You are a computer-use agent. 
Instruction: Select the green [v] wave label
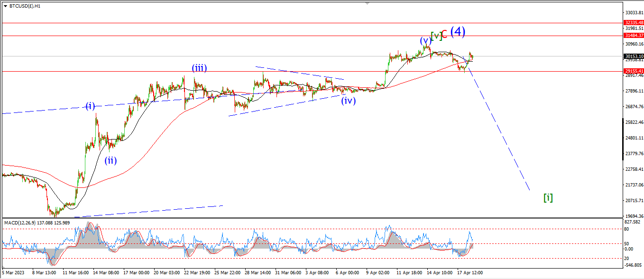tap(436, 35)
